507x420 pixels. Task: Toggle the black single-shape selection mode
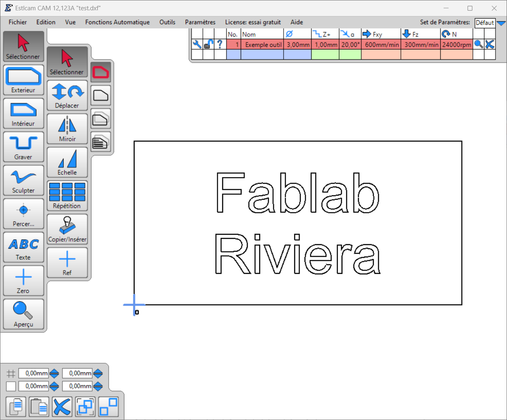tap(101, 96)
